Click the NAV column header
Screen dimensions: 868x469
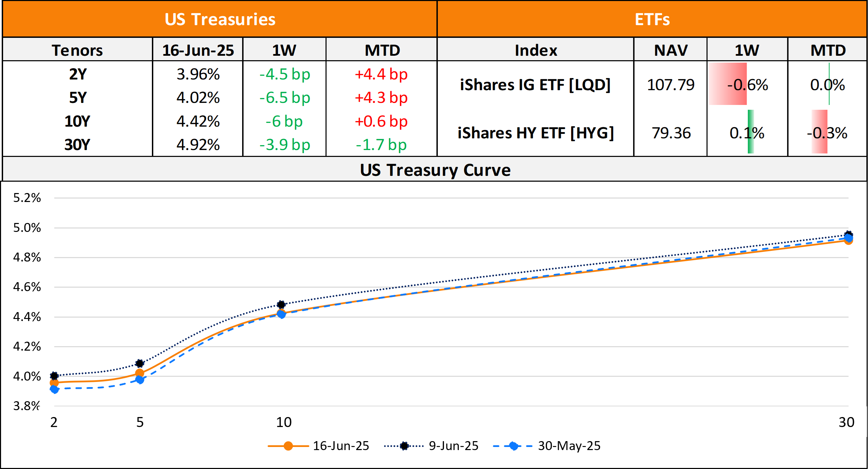[x=671, y=50]
